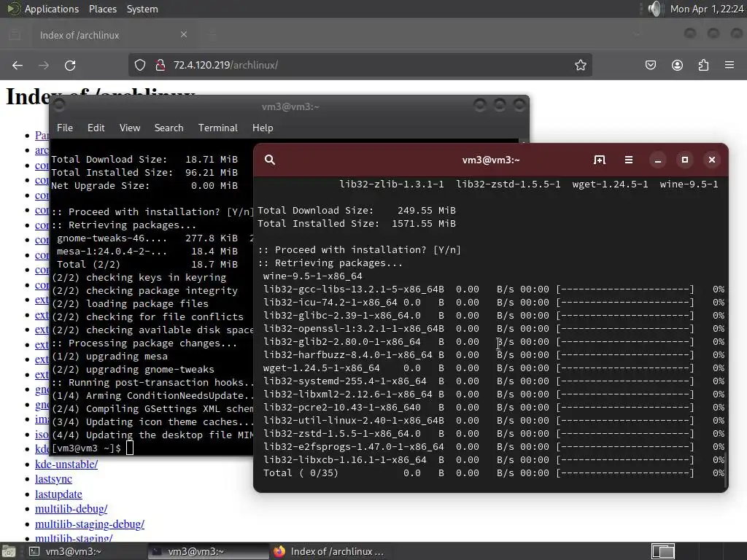
Task: Open the Save to Pocket icon
Action: click(x=650, y=65)
